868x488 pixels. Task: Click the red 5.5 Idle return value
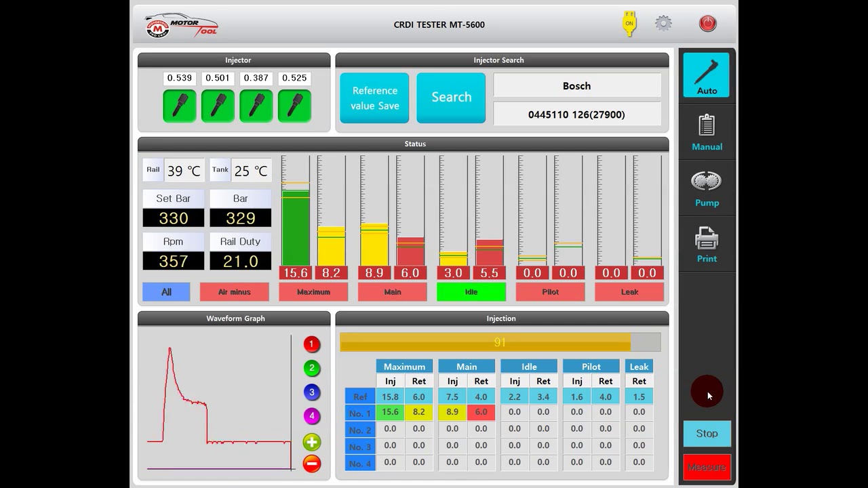coord(489,272)
